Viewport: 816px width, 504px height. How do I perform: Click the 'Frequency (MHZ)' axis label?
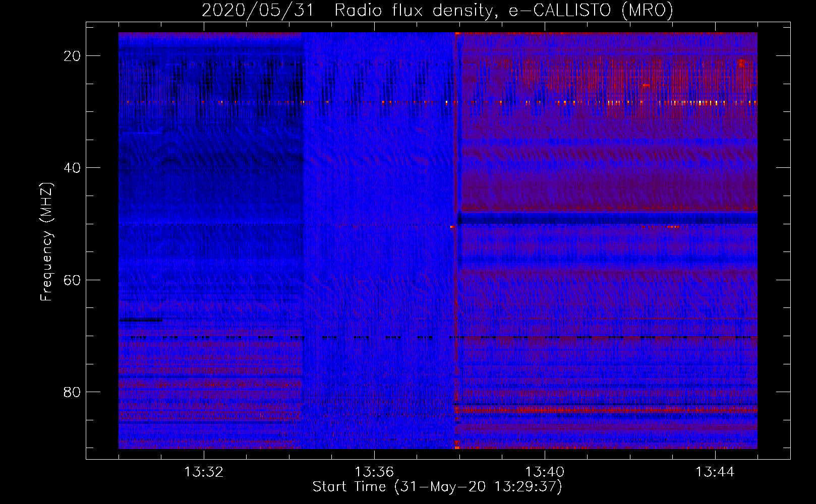pos(46,242)
